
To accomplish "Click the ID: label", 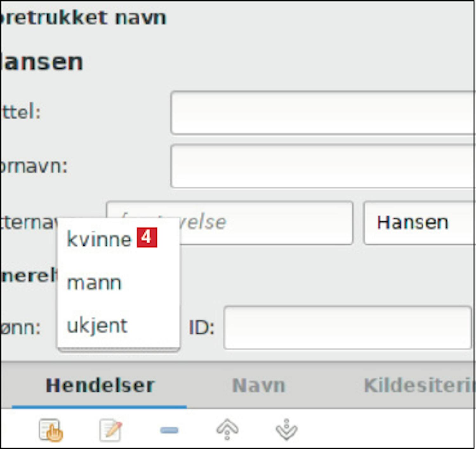I will 202,327.
